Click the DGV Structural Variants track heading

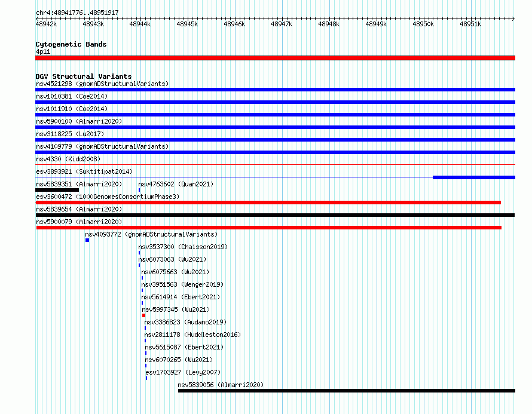tap(84, 76)
